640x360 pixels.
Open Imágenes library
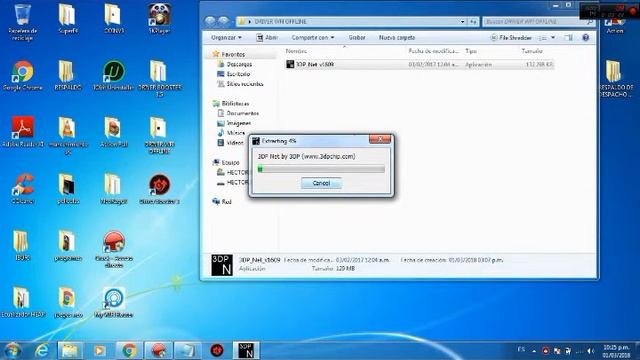238,123
